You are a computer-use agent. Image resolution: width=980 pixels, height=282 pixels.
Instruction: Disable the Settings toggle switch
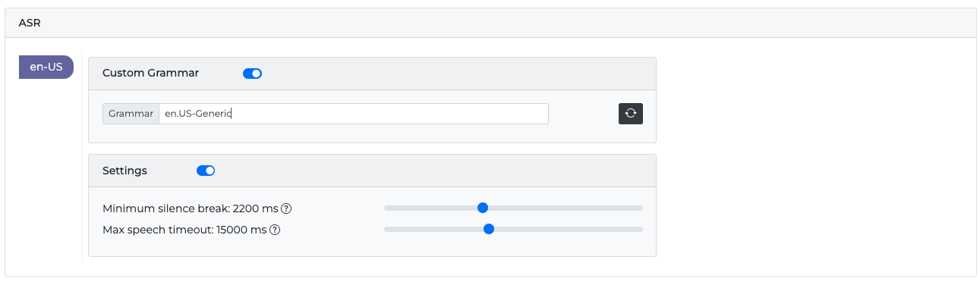(x=206, y=171)
